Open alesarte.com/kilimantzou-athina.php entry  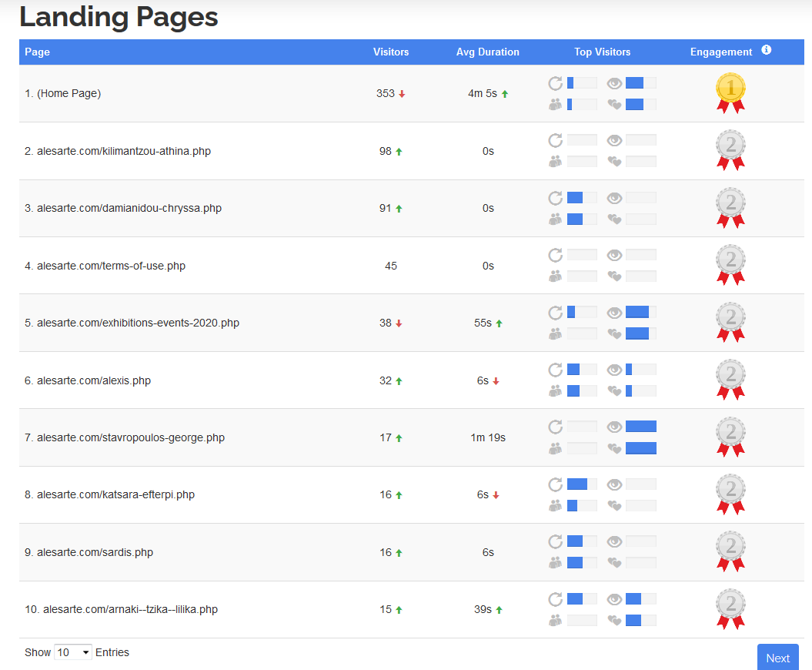pos(118,151)
